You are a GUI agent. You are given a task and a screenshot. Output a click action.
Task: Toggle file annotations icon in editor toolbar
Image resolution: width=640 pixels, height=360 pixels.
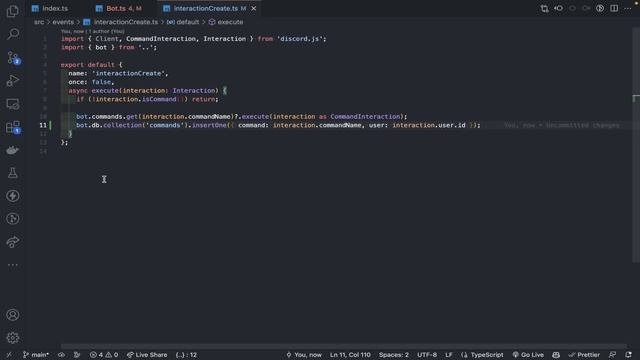click(x=600, y=8)
